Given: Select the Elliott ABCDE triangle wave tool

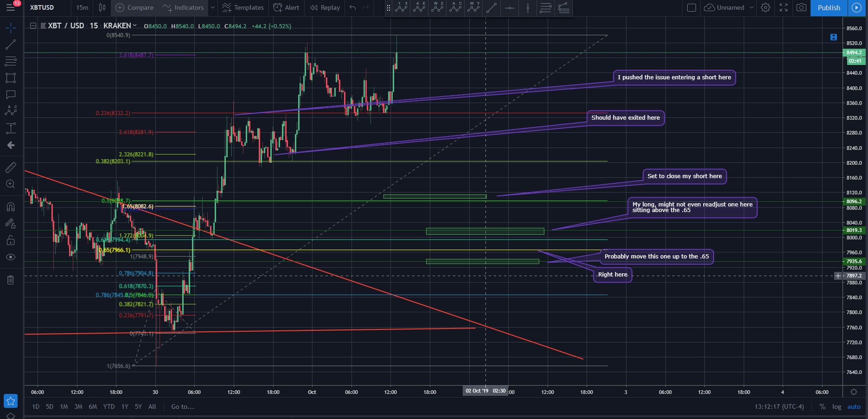Looking at the screenshot, I should (x=419, y=7).
